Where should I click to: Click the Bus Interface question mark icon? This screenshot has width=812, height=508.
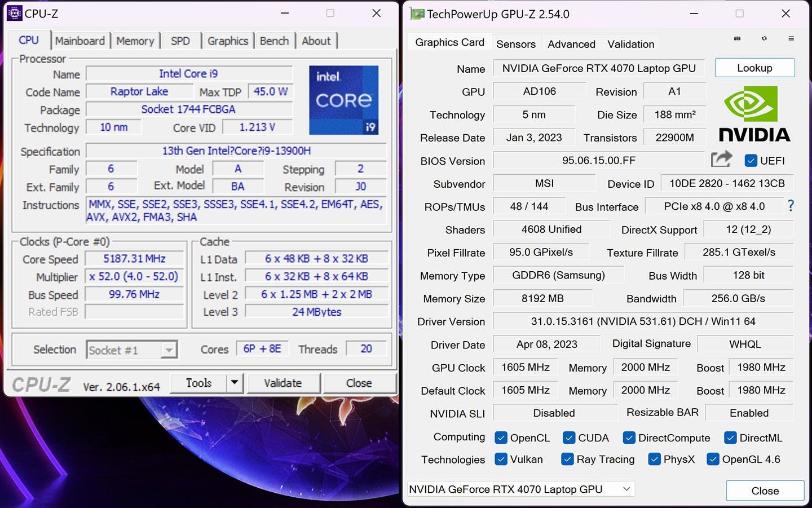point(791,206)
